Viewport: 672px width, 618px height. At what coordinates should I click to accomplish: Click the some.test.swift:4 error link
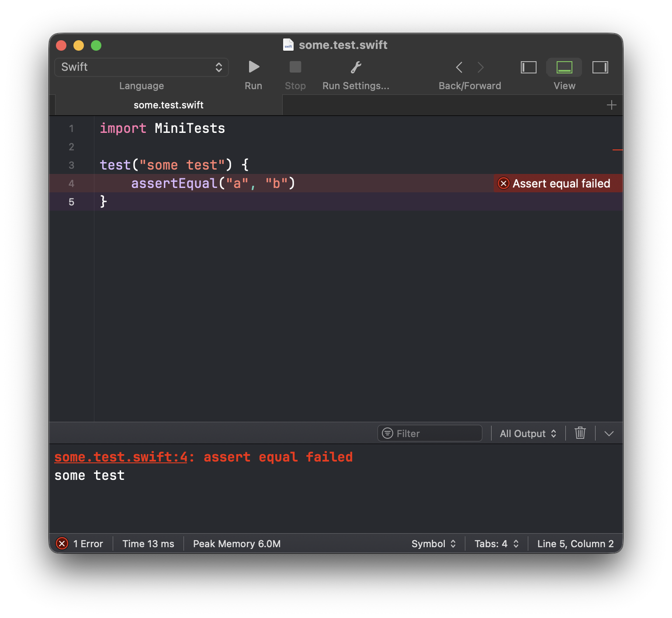click(x=121, y=457)
